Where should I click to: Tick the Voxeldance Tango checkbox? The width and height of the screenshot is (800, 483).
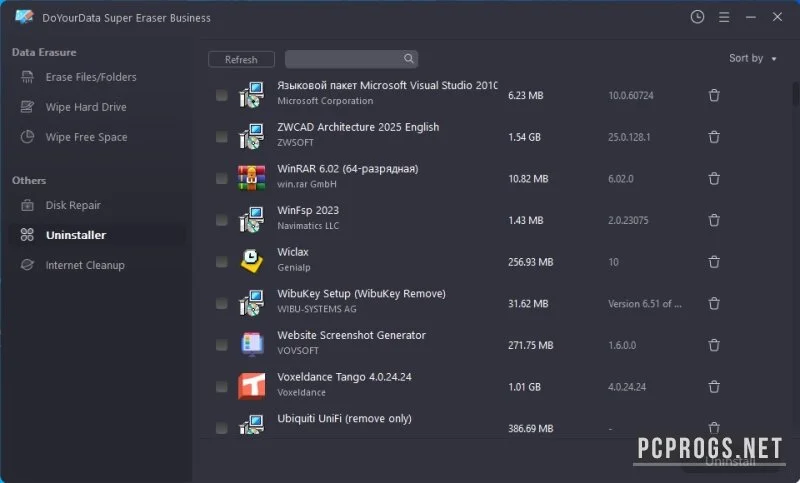(221, 387)
